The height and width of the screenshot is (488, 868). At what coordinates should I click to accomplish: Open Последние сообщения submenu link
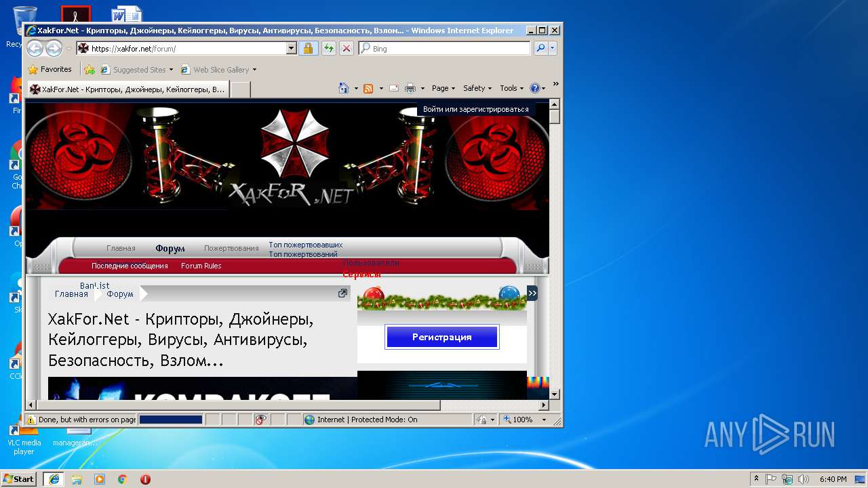point(130,266)
